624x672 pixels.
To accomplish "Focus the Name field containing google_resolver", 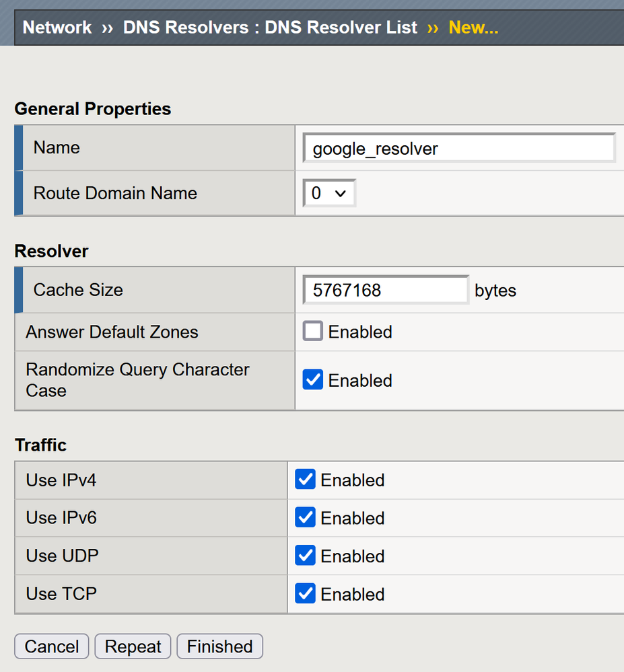I will point(459,148).
